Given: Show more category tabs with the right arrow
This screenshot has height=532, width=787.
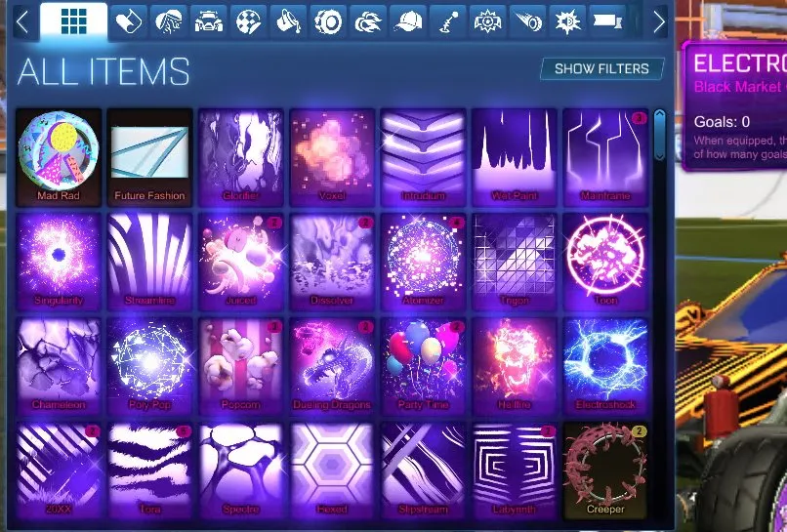Looking at the screenshot, I should click(x=659, y=22).
